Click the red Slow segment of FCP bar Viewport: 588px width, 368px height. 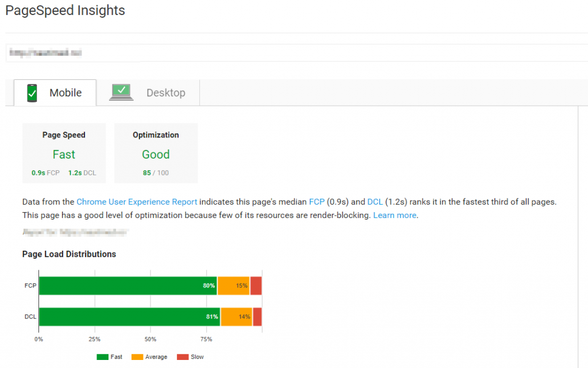(x=256, y=286)
